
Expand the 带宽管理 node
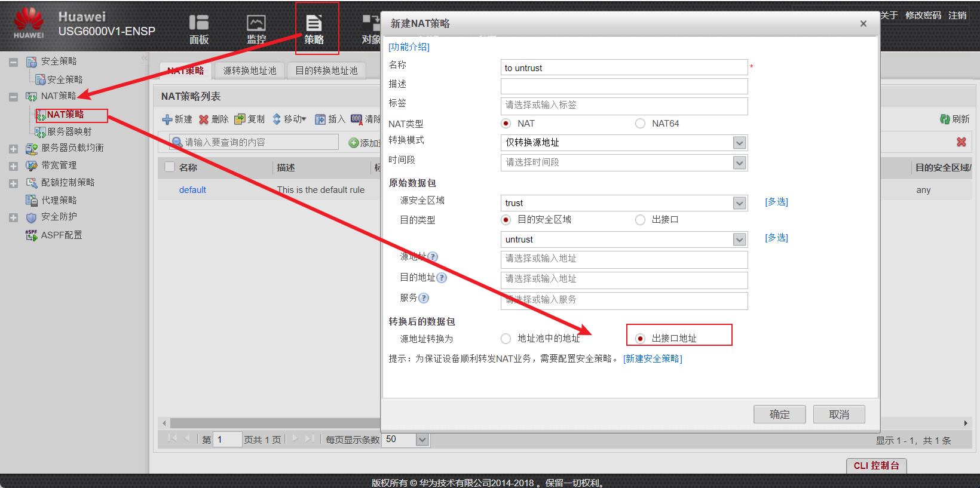[13, 166]
